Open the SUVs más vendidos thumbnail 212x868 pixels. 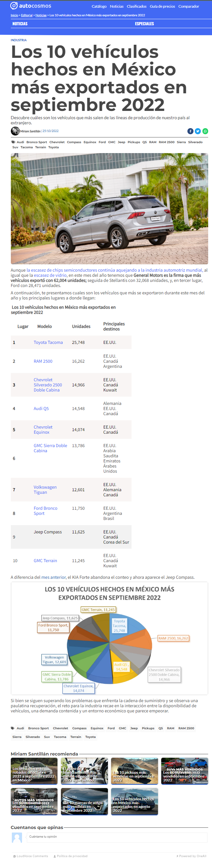pos(185,771)
